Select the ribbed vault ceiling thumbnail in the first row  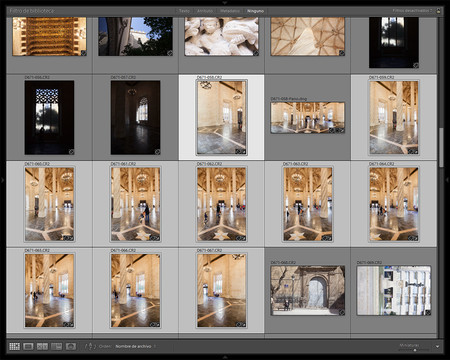coord(308,36)
